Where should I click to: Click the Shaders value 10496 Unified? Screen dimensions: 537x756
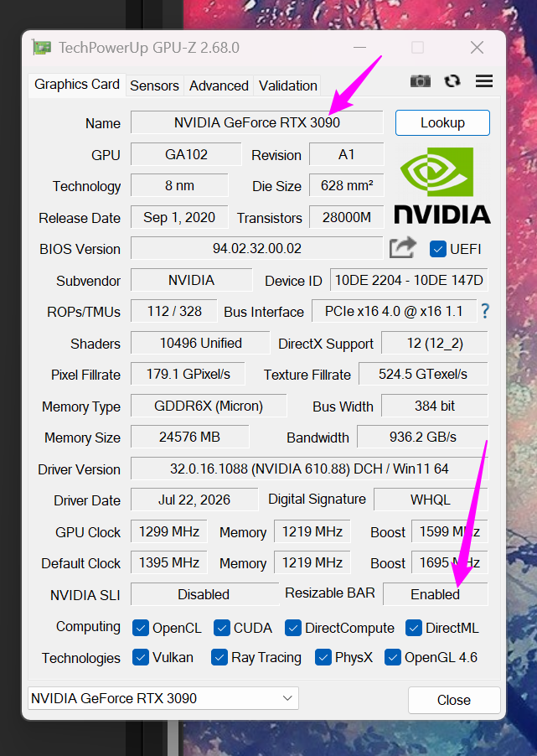tap(200, 343)
